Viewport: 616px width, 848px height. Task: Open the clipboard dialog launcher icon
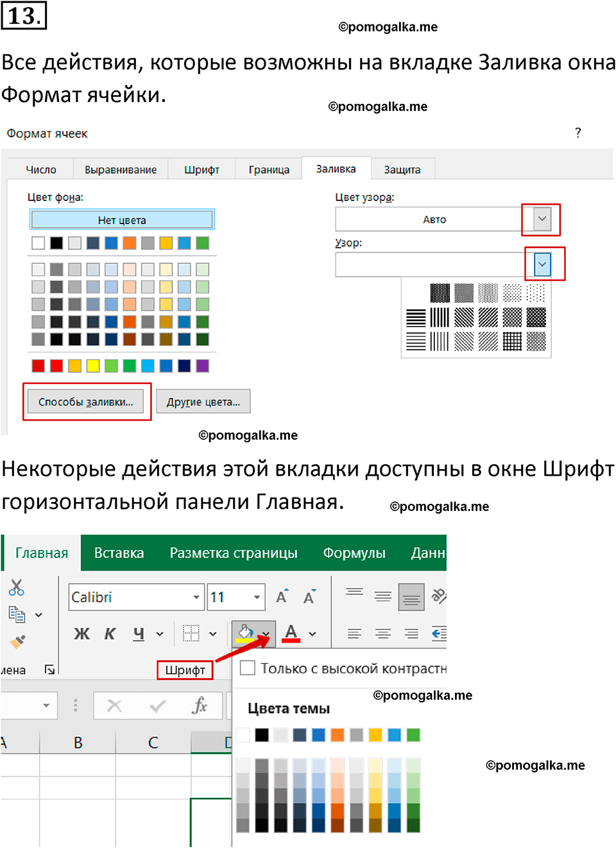(49, 670)
